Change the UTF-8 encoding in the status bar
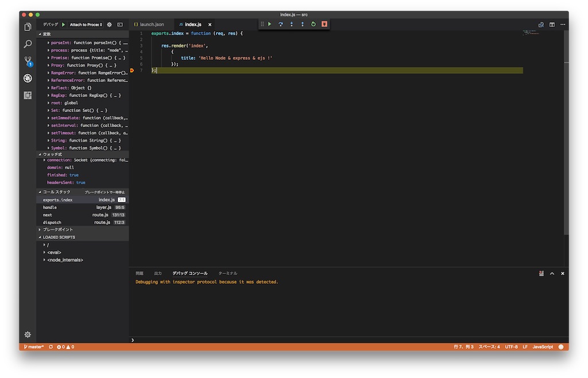588x378 pixels. (510, 347)
